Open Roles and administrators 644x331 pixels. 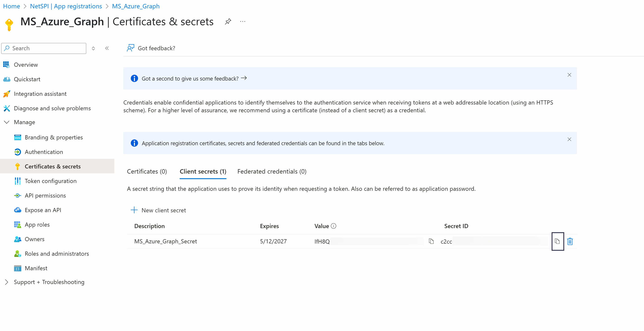click(57, 253)
